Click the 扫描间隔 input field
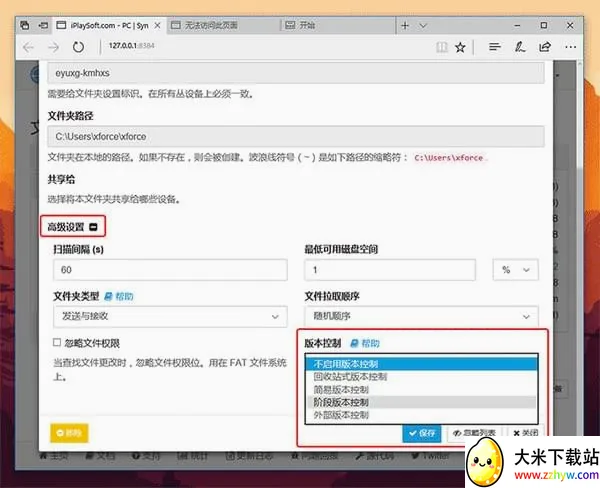The height and width of the screenshot is (488, 600). tap(170, 270)
